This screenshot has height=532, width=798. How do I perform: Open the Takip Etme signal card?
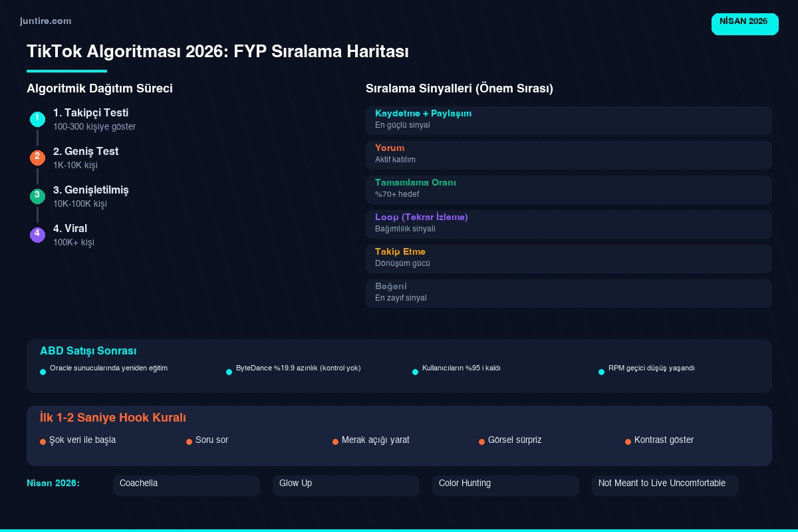pyautogui.click(x=569, y=259)
